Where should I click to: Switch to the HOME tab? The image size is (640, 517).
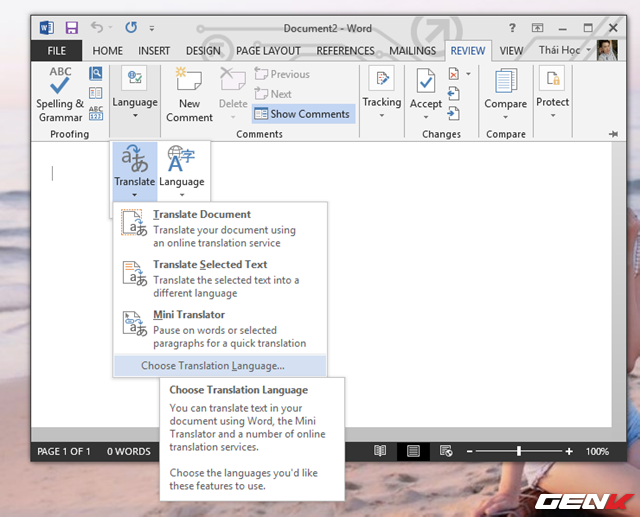tap(107, 51)
